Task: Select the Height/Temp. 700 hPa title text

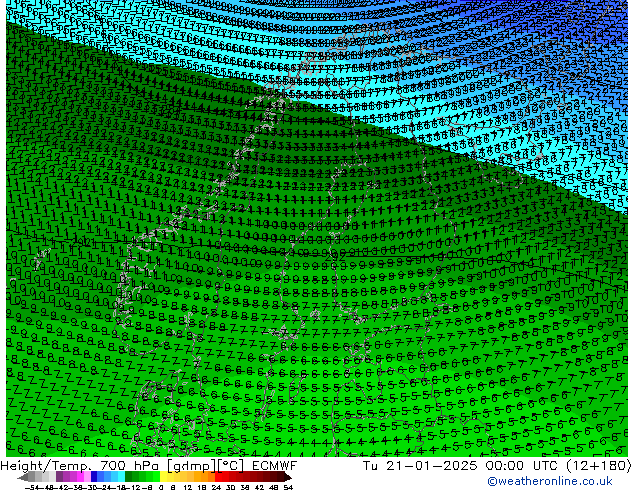Action: 81,466
